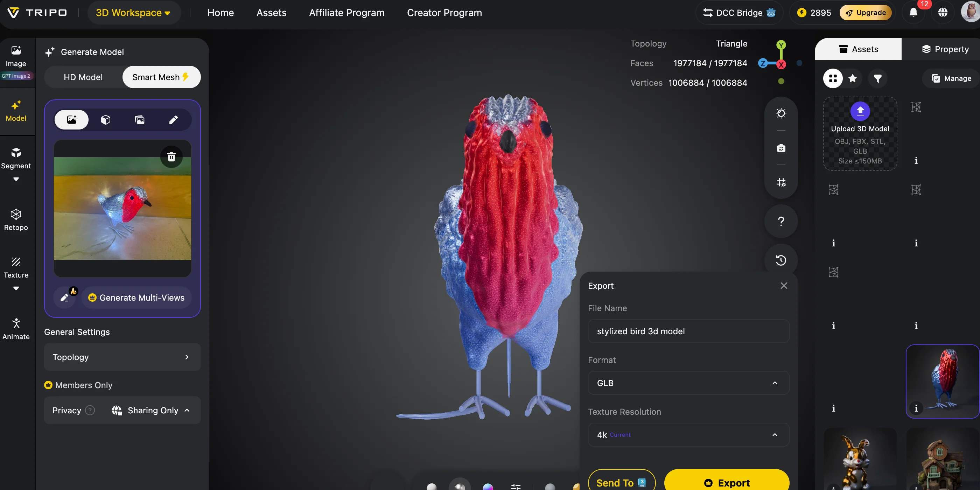Click the red X axis on the gizmo
The height and width of the screenshot is (490, 980).
tap(780, 64)
